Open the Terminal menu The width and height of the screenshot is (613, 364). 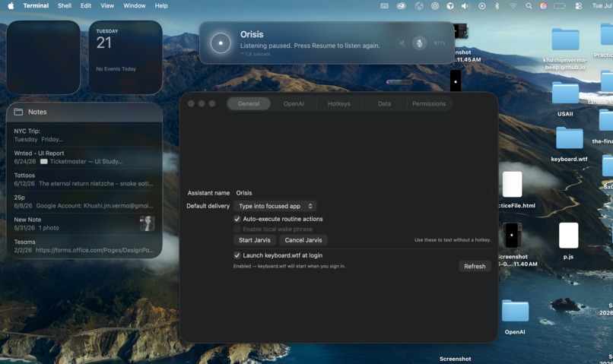[36, 6]
